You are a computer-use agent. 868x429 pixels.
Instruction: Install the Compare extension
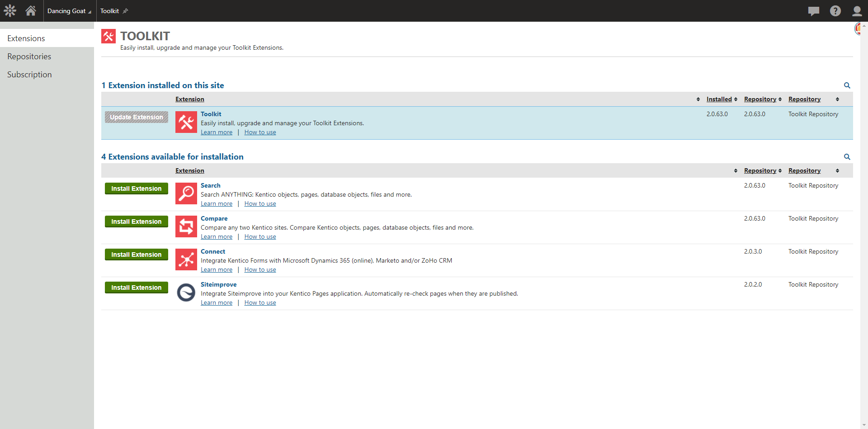pos(137,222)
